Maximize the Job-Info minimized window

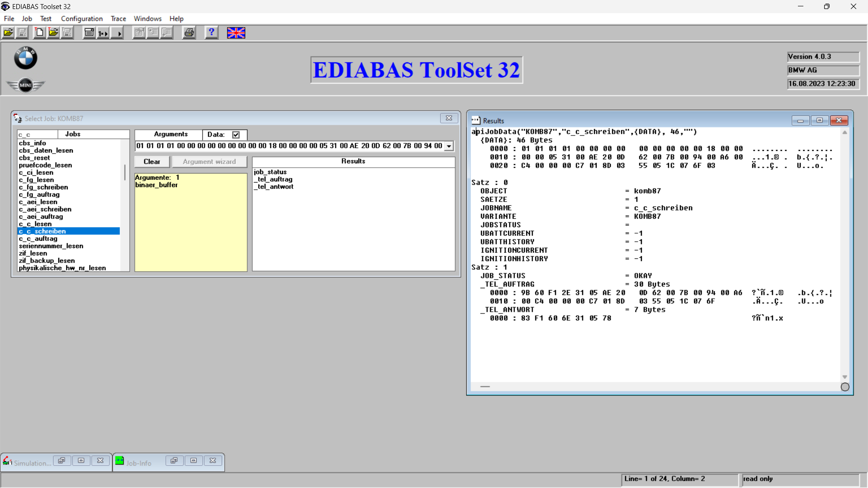pos(193,460)
